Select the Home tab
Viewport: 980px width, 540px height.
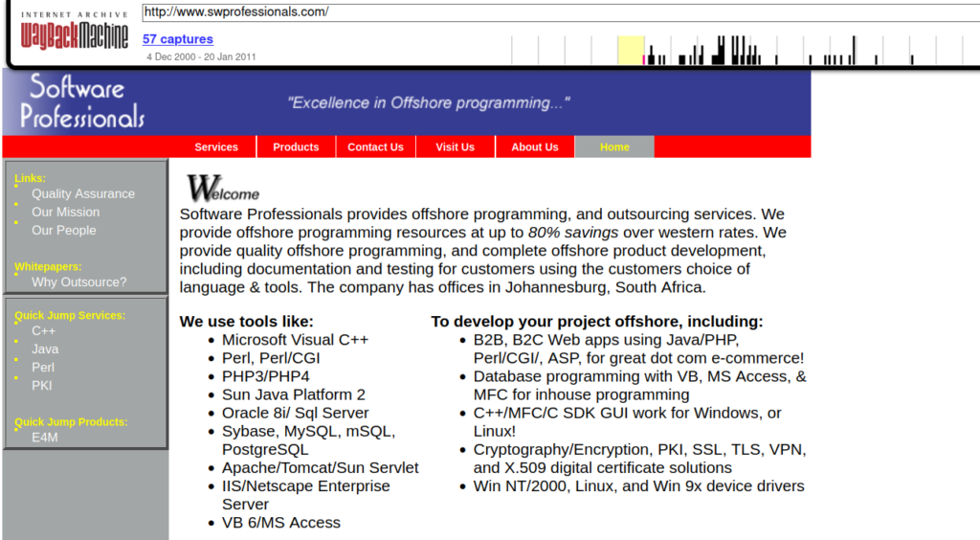[614, 146]
